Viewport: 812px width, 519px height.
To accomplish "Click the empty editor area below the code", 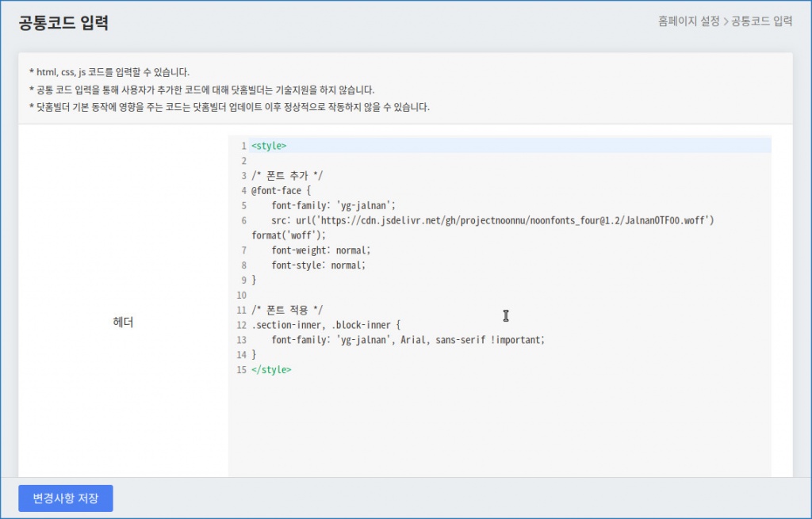I will tap(500, 428).
